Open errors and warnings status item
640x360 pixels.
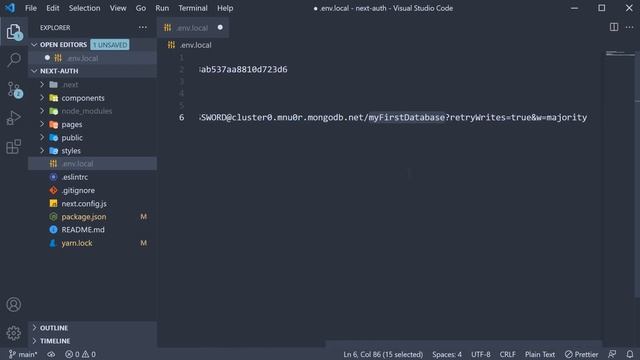click(80, 354)
